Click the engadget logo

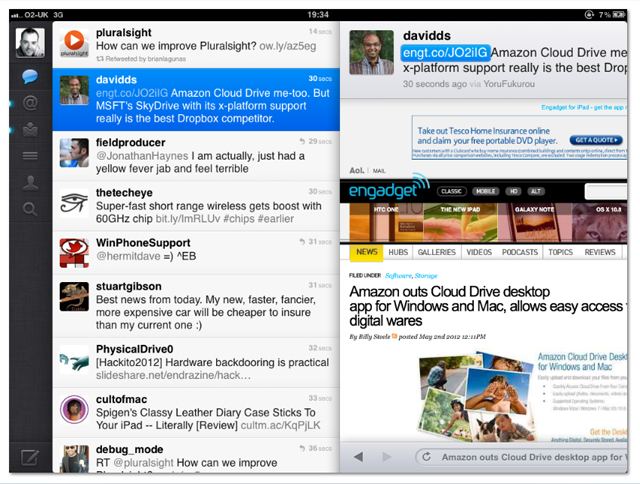click(x=389, y=188)
